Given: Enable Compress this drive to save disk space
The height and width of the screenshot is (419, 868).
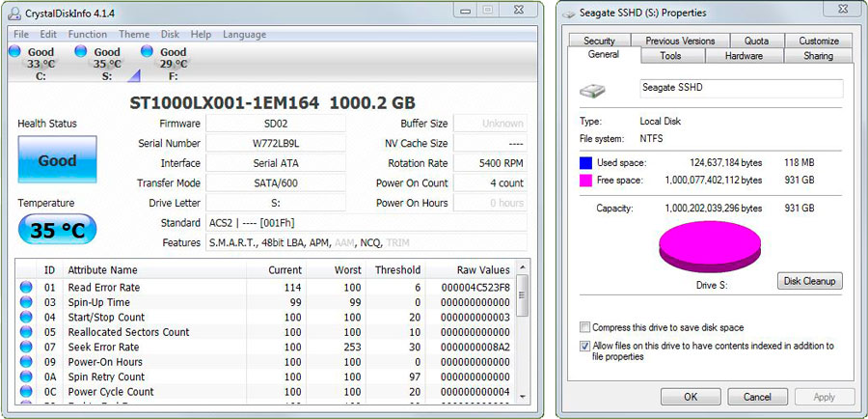Looking at the screenshot, I should click(584, 327).
